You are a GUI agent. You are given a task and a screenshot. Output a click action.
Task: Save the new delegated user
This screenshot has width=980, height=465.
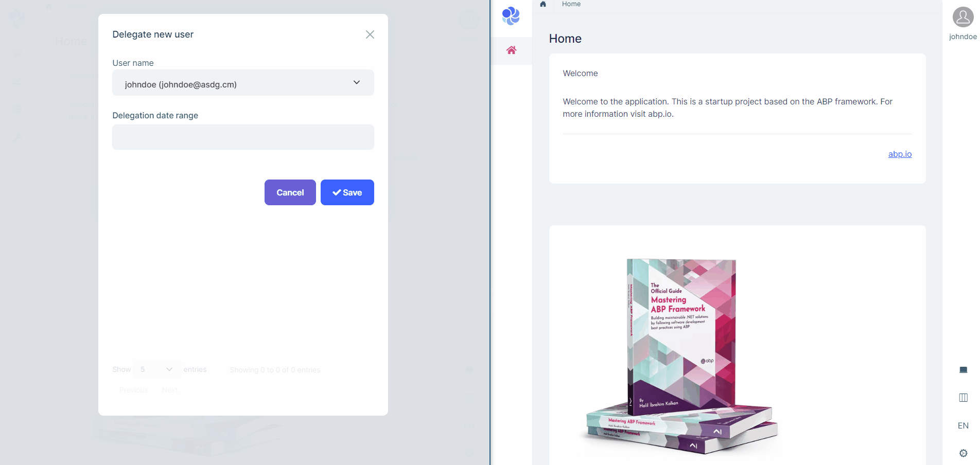pyautogui.click(x=347, y=192)
